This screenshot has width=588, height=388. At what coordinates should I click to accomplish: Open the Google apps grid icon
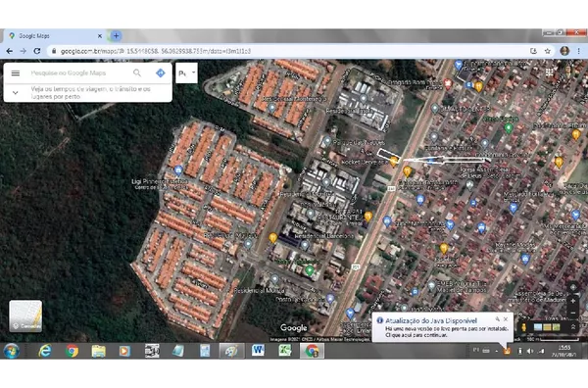[550, 72]
